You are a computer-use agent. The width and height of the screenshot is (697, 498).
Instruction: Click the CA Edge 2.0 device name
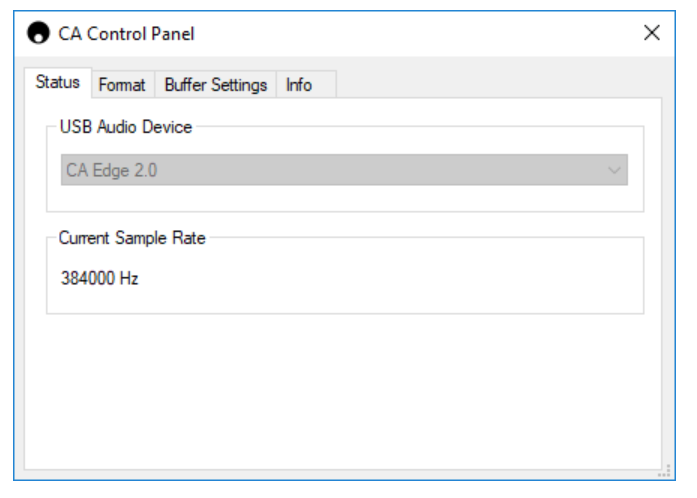point(112,170)
